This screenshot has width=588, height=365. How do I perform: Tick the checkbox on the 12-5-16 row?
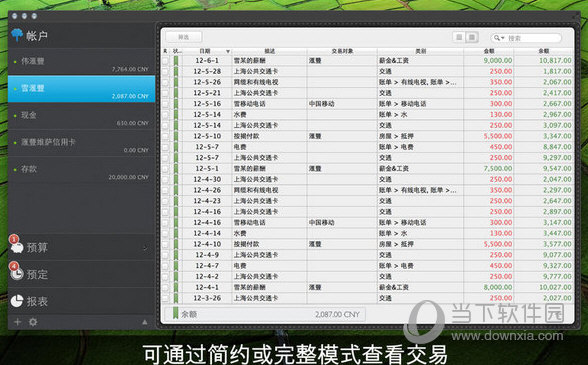coord(165,104)
